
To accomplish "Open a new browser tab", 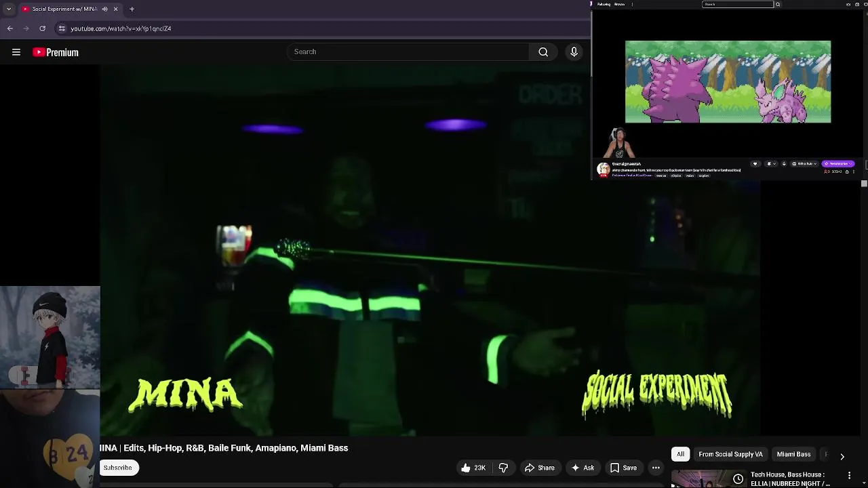I will tap(132, 9).
